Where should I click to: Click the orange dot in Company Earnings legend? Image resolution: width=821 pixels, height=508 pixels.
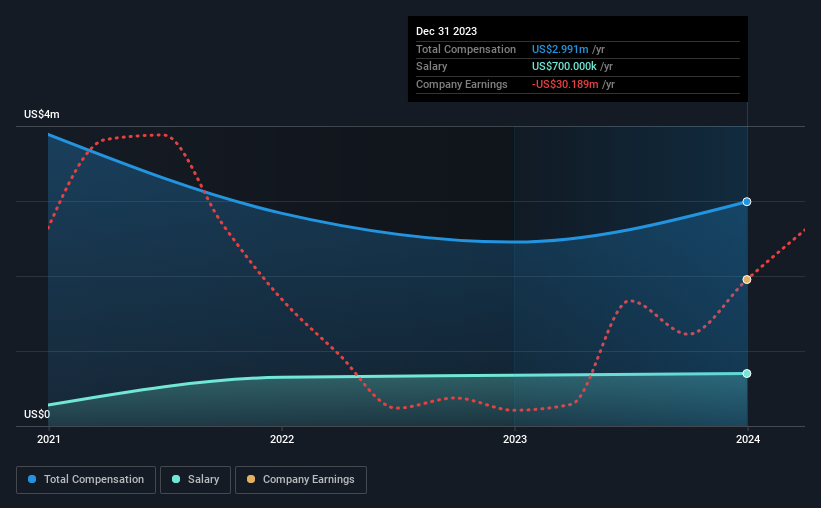point(251,479)
